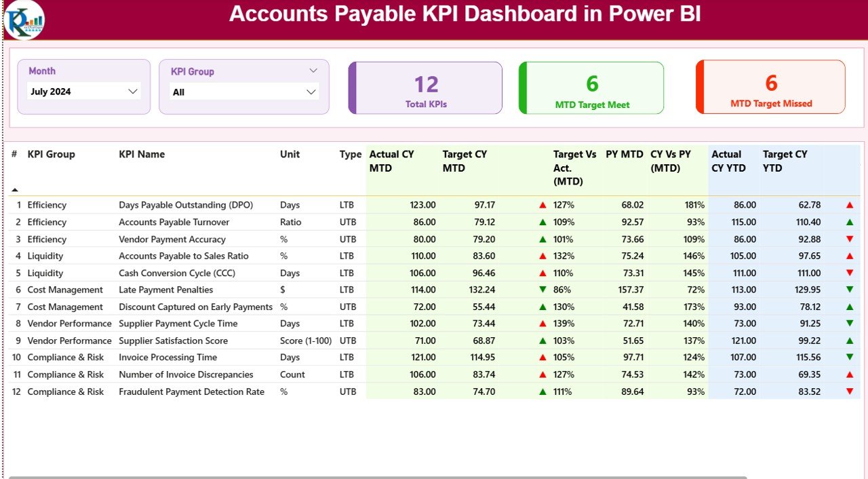Click the red triangle beside Invoice Discrepancies YTD value
The height and width of the screenshot is (479, 868).
coord(851,374)
